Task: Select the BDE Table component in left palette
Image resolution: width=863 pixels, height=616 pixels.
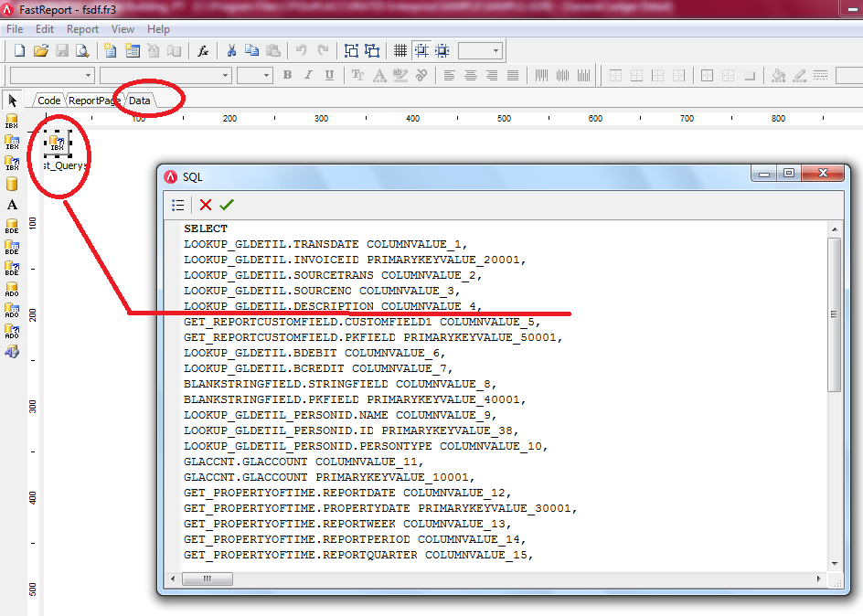Action: [x=12, y=247]
